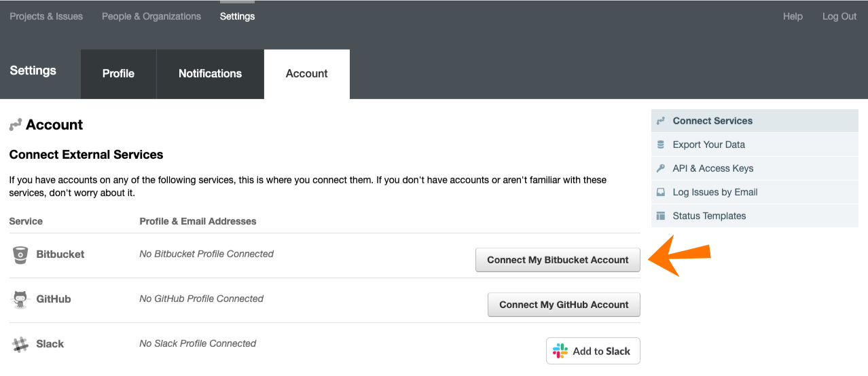Click the Account heading connection icon
Screen dimensions: 868x376
pos(16,125)
